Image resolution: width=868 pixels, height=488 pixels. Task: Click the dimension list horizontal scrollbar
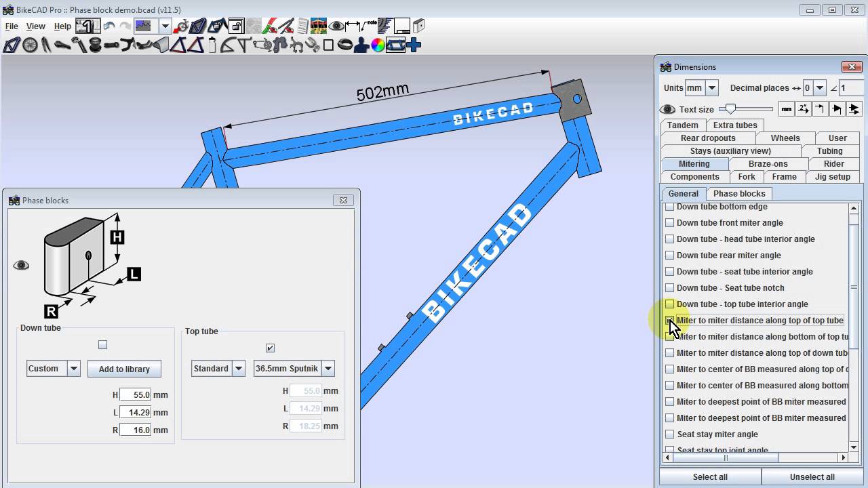pos(755,457)
